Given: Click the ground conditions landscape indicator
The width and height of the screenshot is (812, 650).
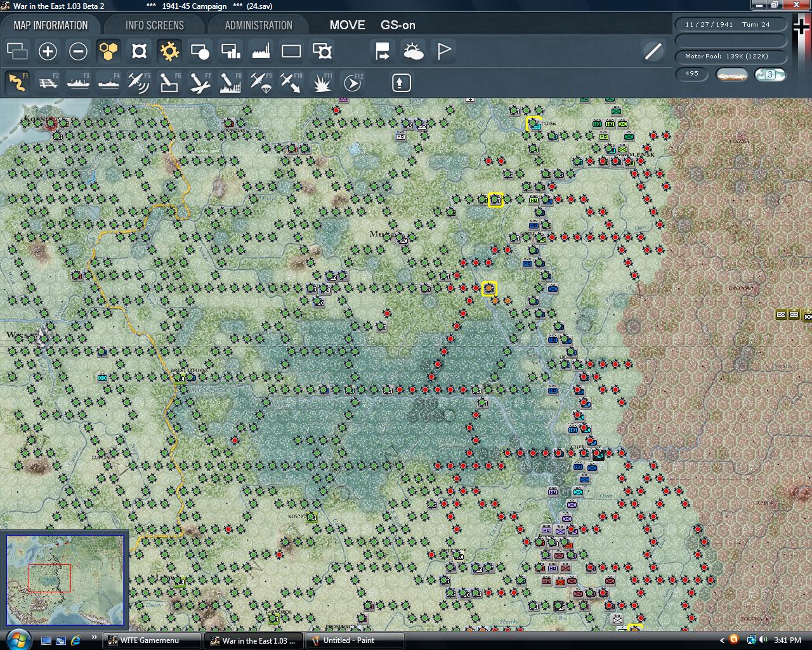Looking at the screenshot, I should (731, 74).
